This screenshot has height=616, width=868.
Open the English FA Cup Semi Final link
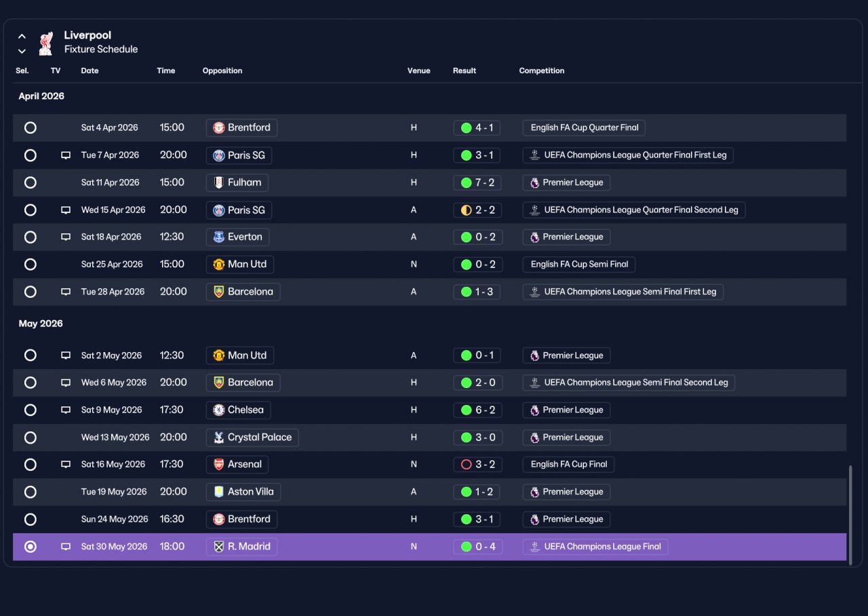pos(579,265)
